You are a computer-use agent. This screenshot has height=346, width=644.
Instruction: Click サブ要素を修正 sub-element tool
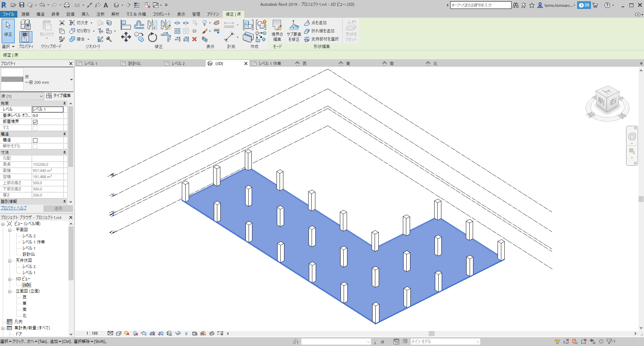[294, 30]
